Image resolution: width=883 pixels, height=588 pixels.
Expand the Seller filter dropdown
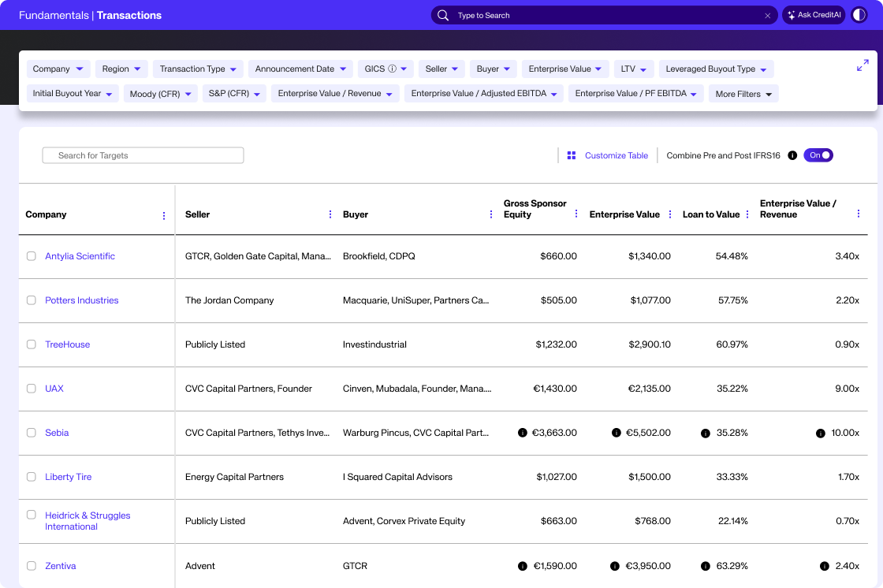point(441,69)
